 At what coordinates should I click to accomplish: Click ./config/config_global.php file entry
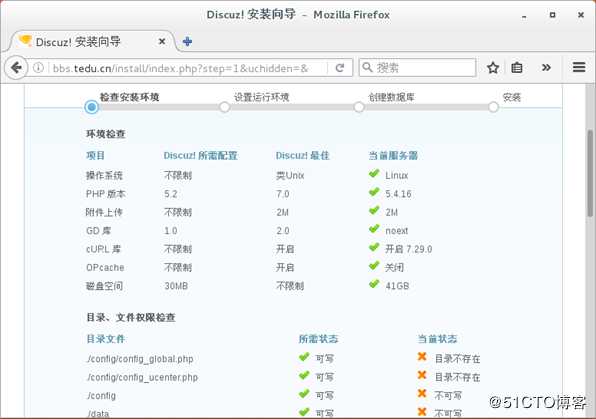pyautogui.click(x=140, y=359)
